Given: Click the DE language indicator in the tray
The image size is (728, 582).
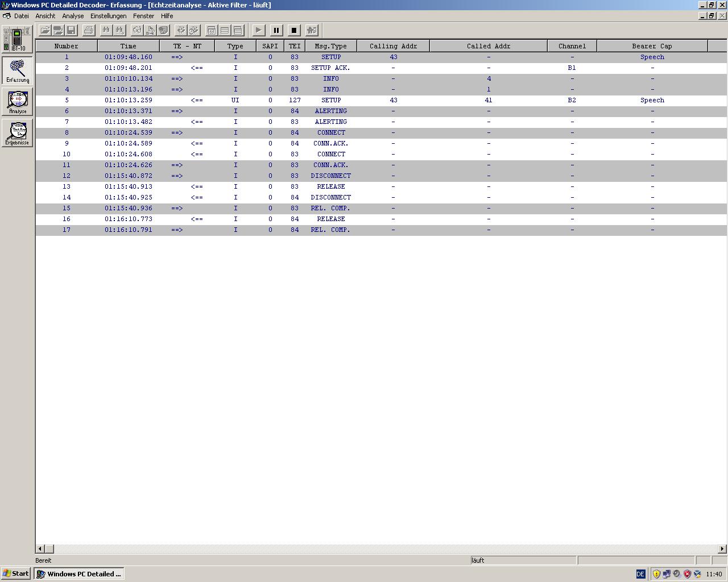Looking at the screenshot, I should click(x=640, y=574).
